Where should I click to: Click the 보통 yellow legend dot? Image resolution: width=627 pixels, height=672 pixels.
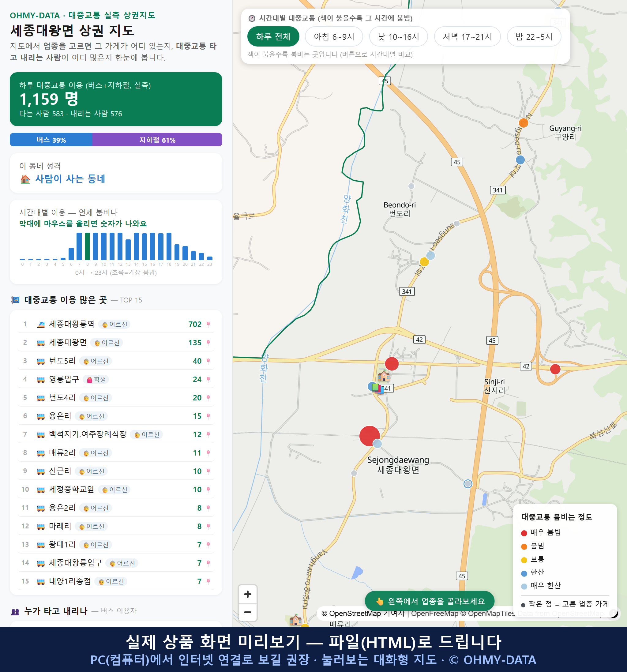[x=524, y=560]
